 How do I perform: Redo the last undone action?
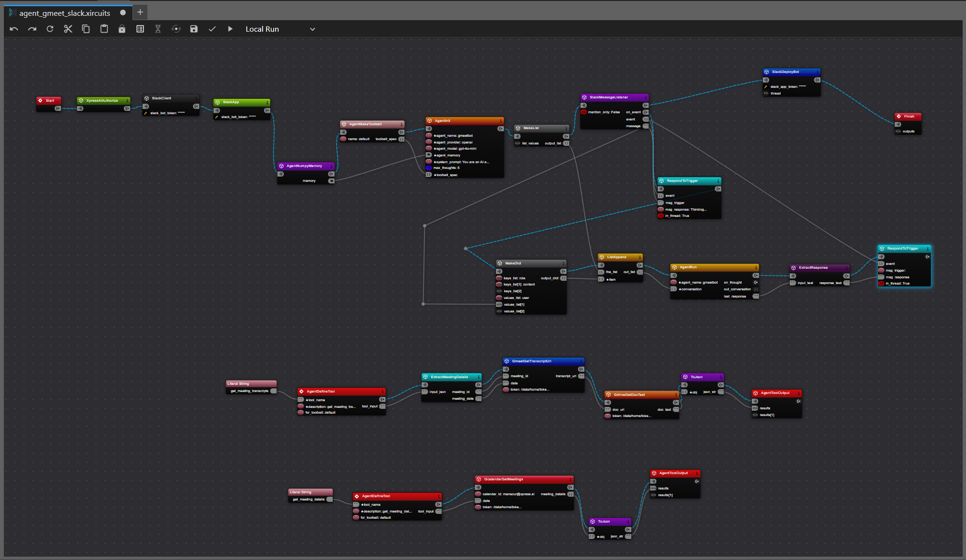[32, 29]
